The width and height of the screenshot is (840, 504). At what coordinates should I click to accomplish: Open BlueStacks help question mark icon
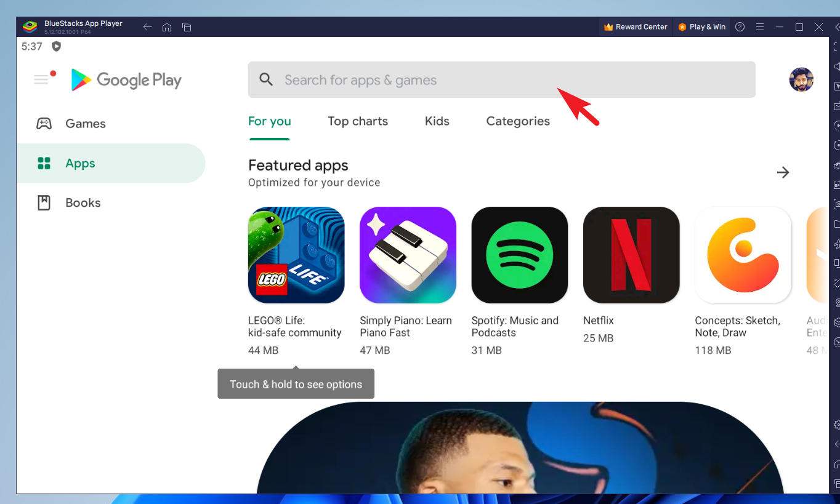point(740,27)
